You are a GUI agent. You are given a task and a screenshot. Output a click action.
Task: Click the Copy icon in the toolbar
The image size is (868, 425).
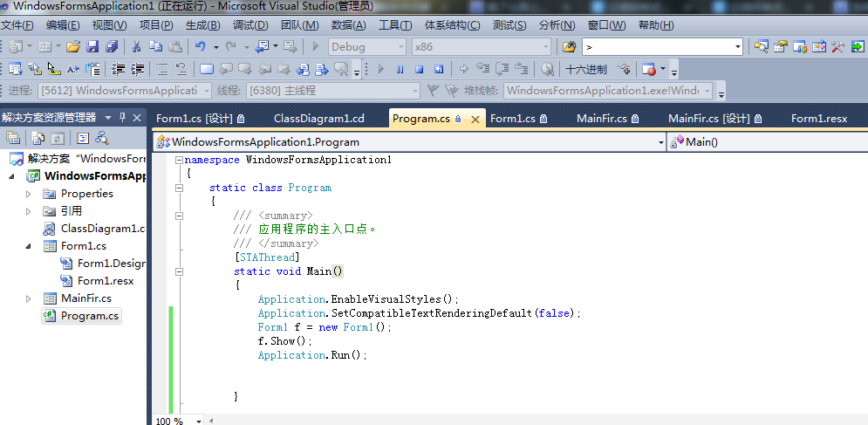(x=155, y=46)
